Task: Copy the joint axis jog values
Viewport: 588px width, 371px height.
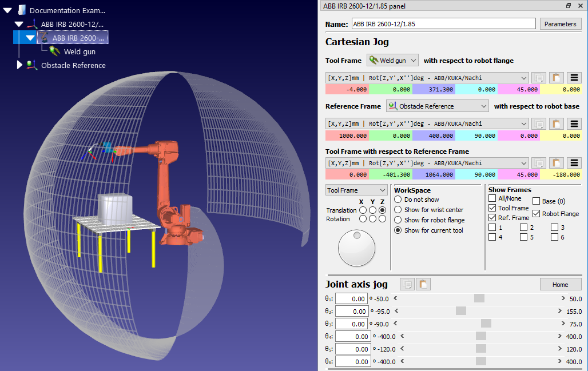Action: [407, 284]
